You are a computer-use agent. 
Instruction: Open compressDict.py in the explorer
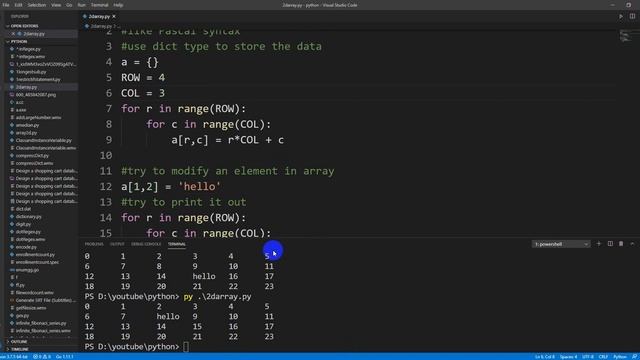click(x=32, y=156)
